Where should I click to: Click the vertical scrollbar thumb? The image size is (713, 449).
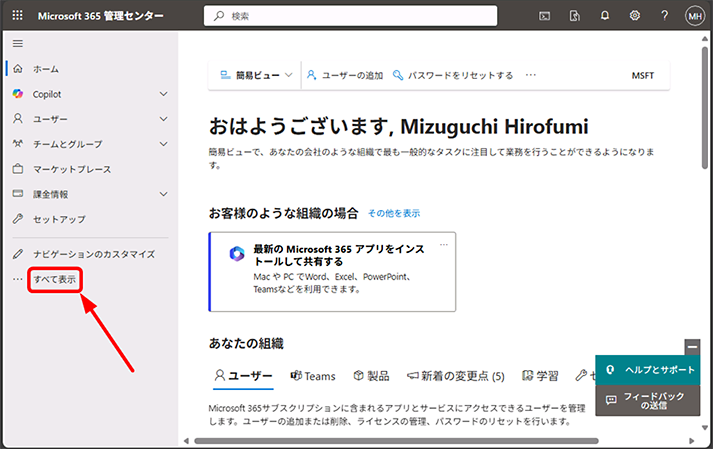pos(704,108)
